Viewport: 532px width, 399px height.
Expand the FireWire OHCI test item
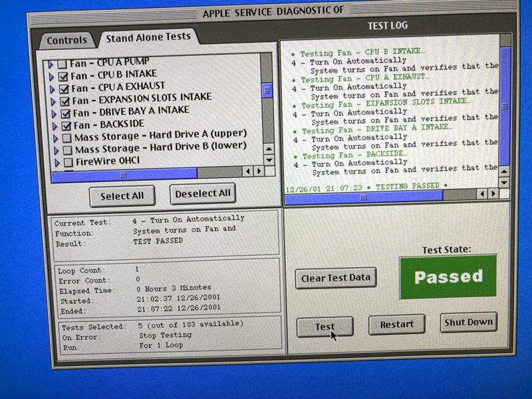pyautogui.click(x=57, y=162)
